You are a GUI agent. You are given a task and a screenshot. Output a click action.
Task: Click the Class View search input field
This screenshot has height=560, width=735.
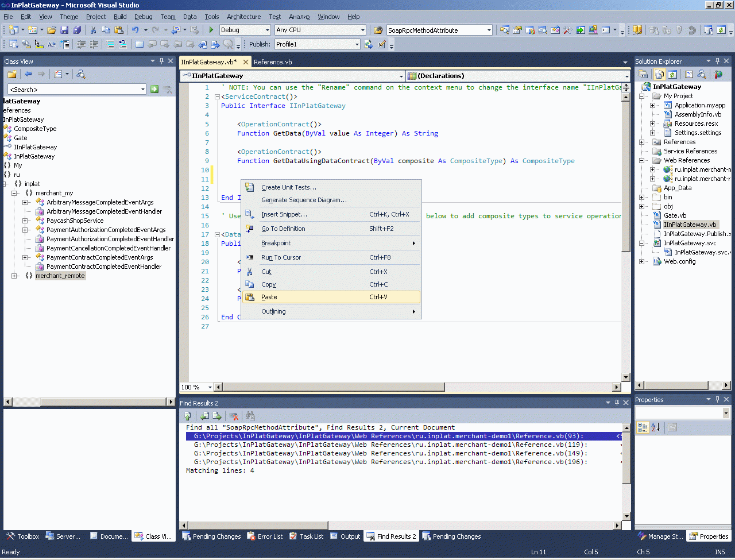point(73,89)
